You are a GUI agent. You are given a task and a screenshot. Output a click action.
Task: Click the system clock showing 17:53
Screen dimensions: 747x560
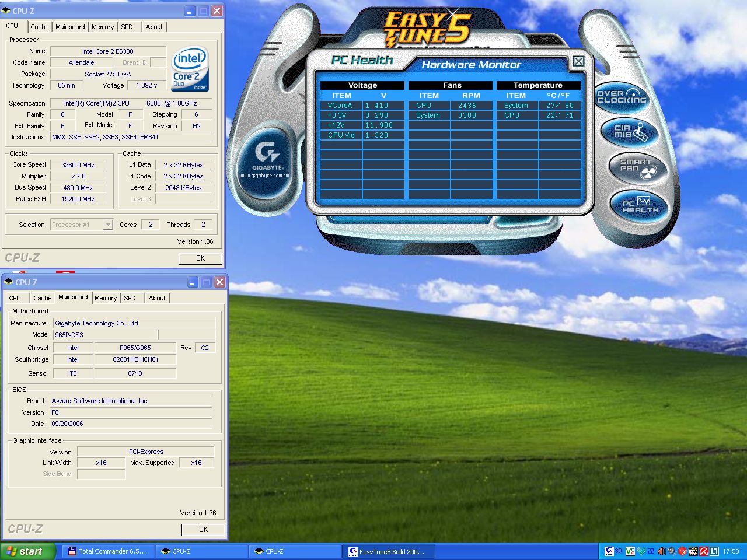[x=731, y=551]
